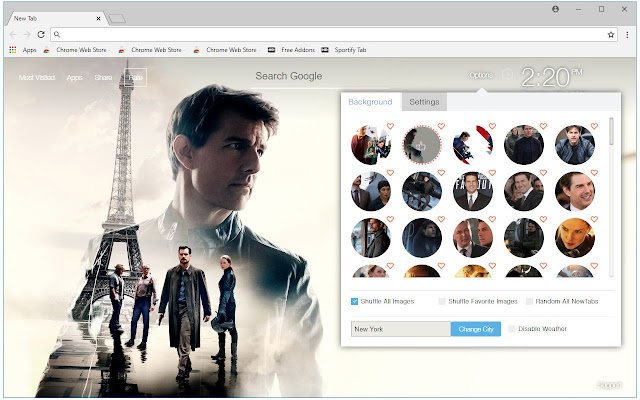This screenshot has height=400, width=640.
Task: Favorite the second first-row thumbnail's heart
Action: click(441, 126)
